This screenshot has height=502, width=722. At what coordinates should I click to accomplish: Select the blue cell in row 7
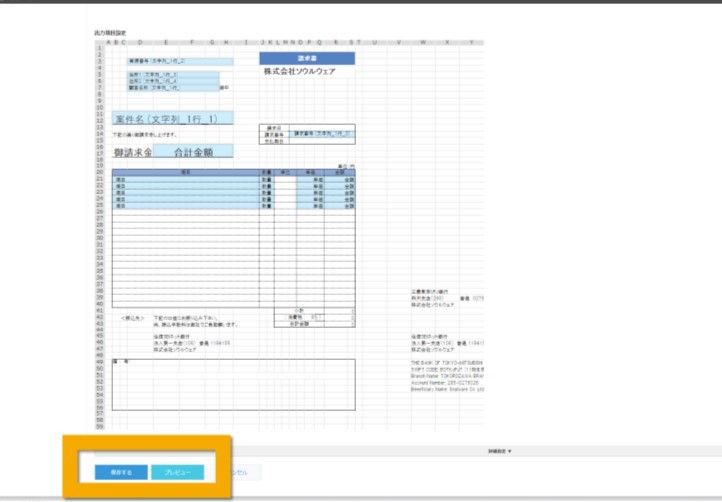173,88
